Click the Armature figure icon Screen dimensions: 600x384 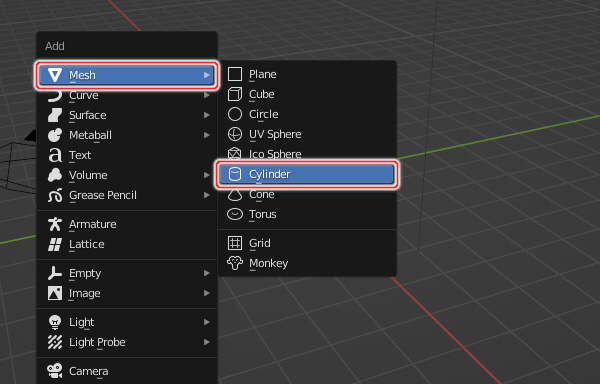tap(55, 224)
